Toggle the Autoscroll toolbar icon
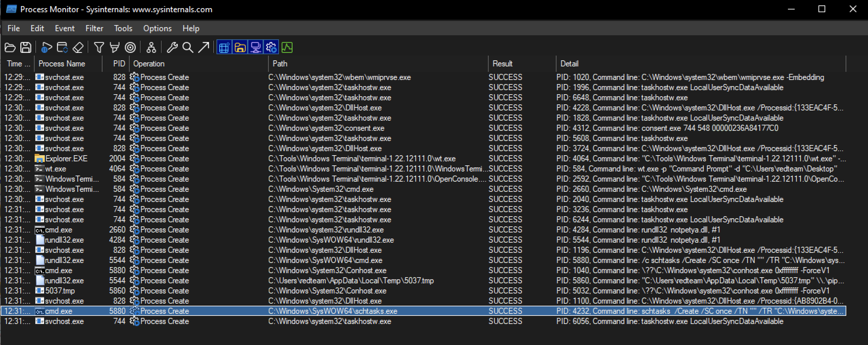Screen dimensions: 868x345 click(x=62, y=47)
